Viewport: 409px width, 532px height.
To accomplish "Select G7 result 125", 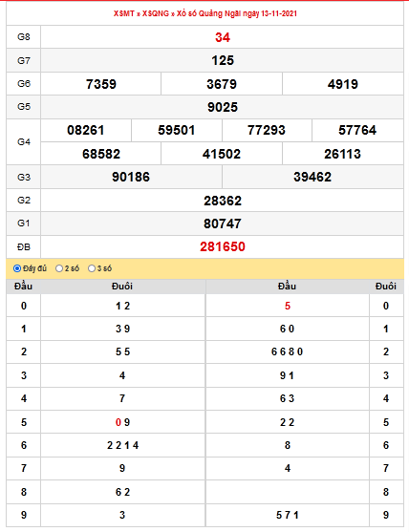I will click(x=223, y=60).
